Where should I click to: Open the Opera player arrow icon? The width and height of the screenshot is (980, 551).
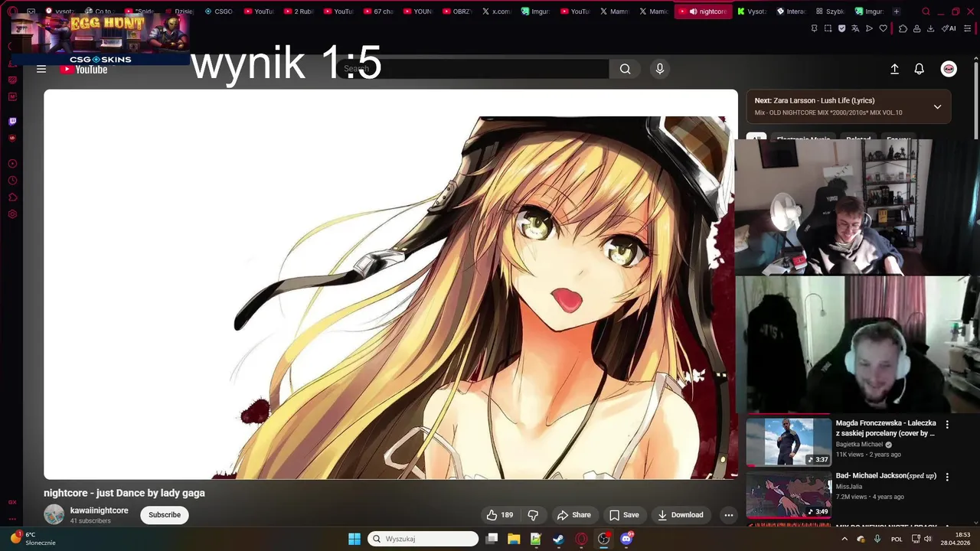click(x=869, y=28)
